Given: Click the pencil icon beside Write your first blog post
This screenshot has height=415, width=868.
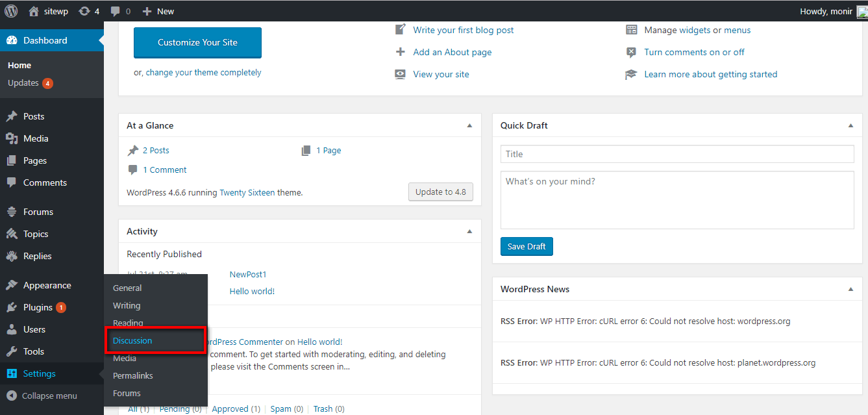Looking at the screenshot, I should [x=401, y=30].
